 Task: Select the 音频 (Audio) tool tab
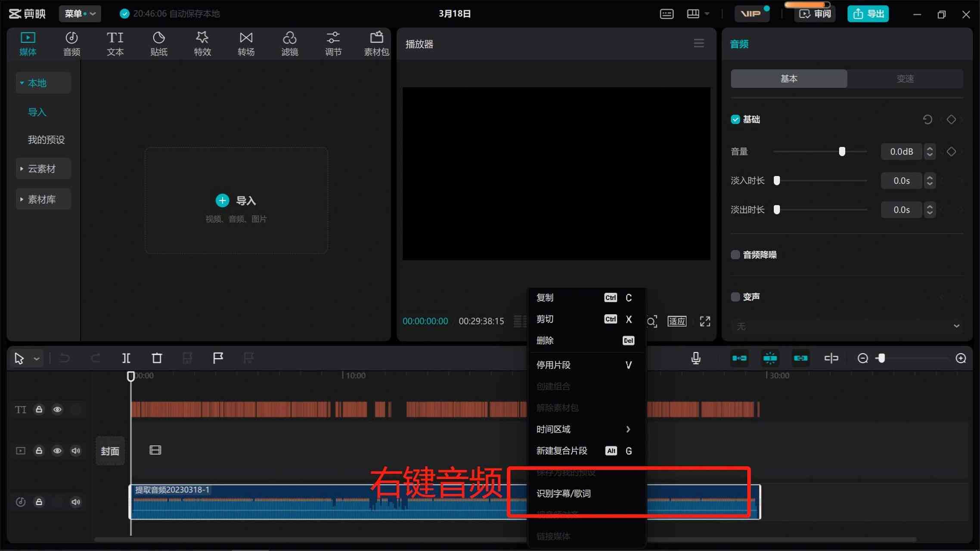click(71, 43)
